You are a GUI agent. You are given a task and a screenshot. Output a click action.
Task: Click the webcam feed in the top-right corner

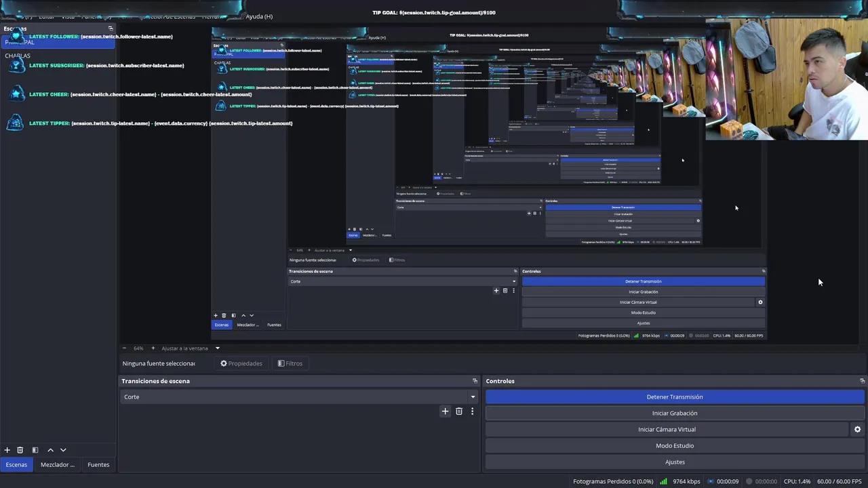787,79
